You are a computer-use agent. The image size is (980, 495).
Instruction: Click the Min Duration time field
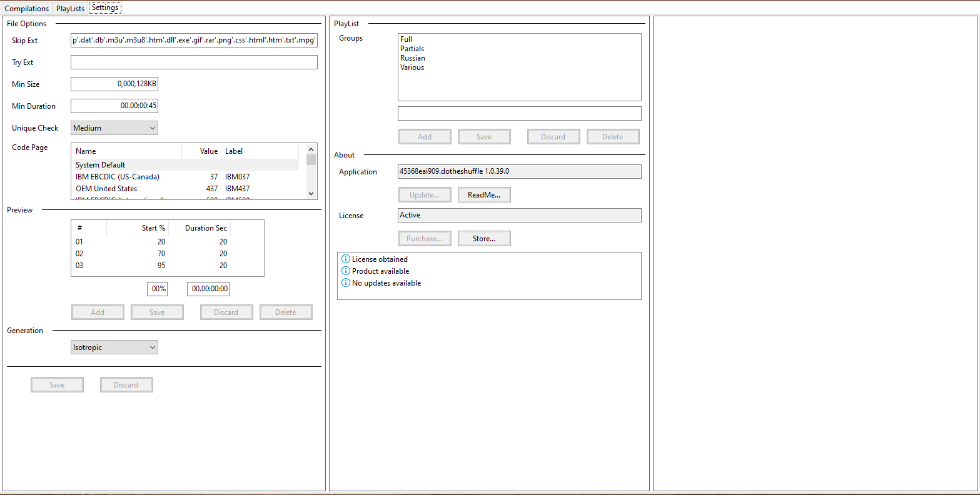click(114, 106)
